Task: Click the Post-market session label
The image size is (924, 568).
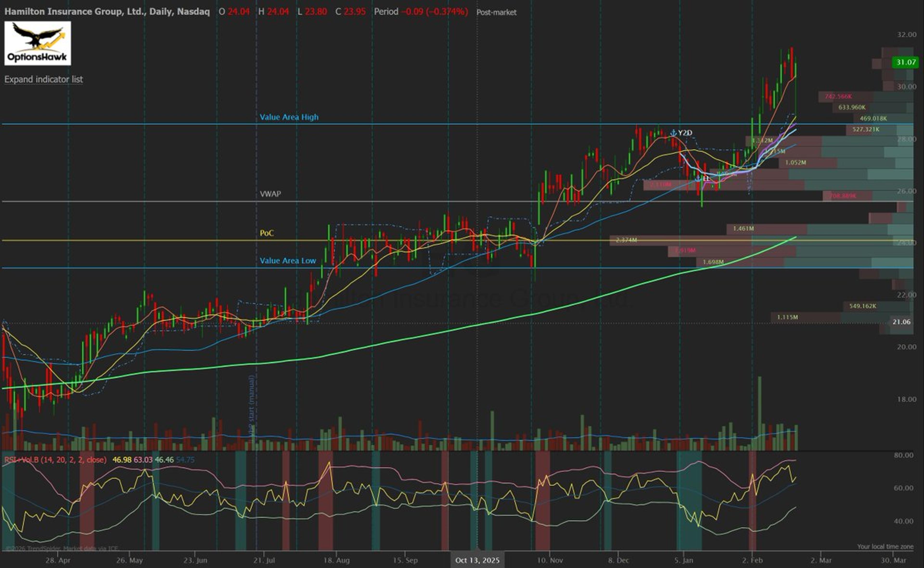Action: (496, 12)
